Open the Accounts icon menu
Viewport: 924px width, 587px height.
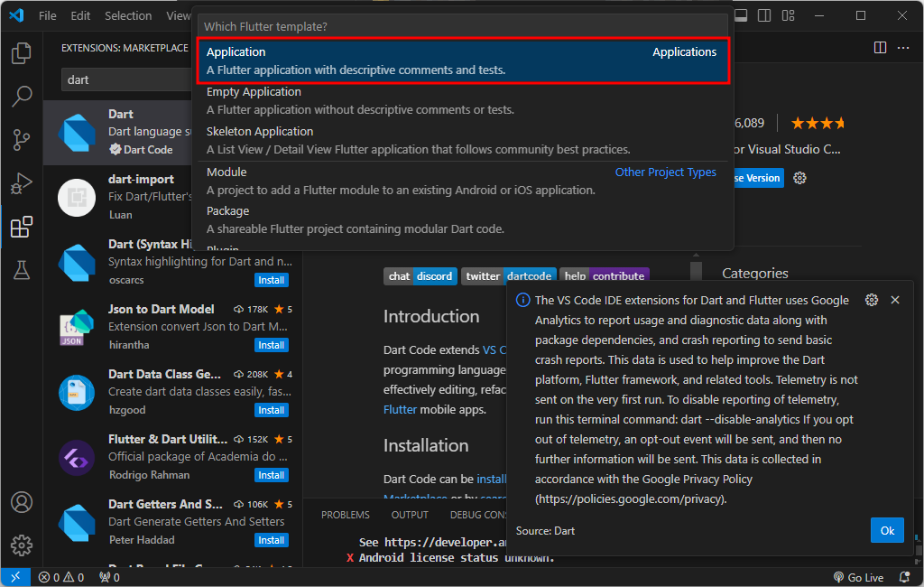tap(22, 502)
